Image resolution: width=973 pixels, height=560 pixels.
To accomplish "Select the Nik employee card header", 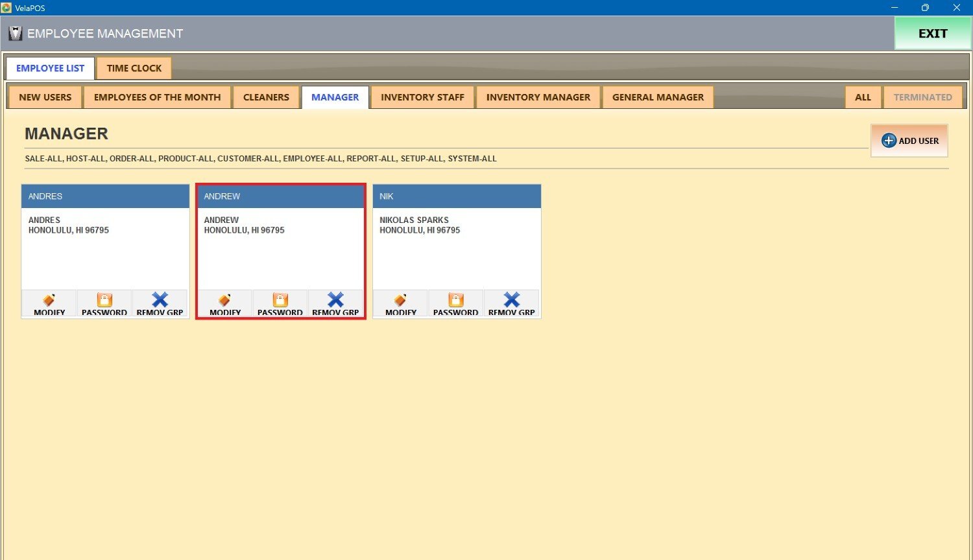I will pos(457,196).
